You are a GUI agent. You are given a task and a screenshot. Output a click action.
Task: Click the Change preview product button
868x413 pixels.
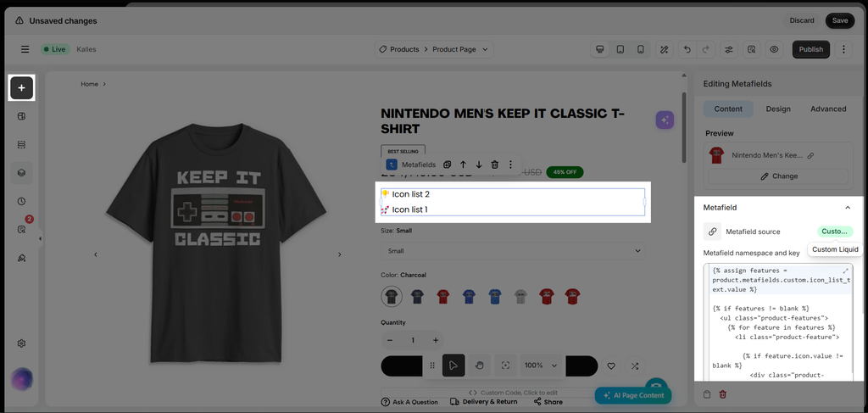778,176
